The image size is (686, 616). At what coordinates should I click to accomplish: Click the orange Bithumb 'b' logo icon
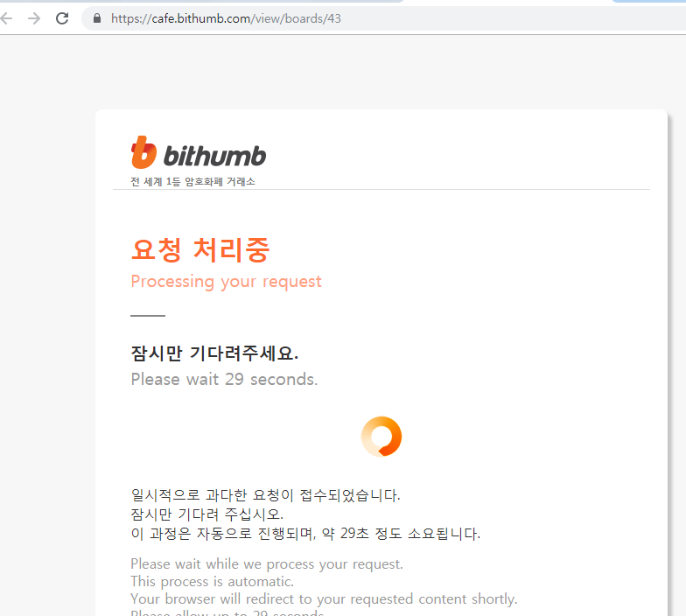[x=143, y=152]
